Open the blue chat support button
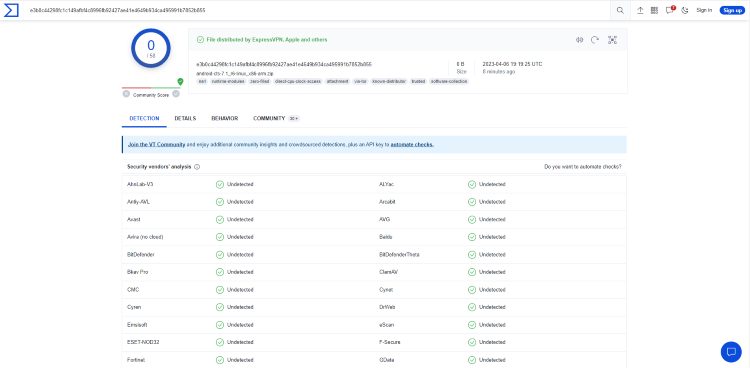 click(731, 352)
